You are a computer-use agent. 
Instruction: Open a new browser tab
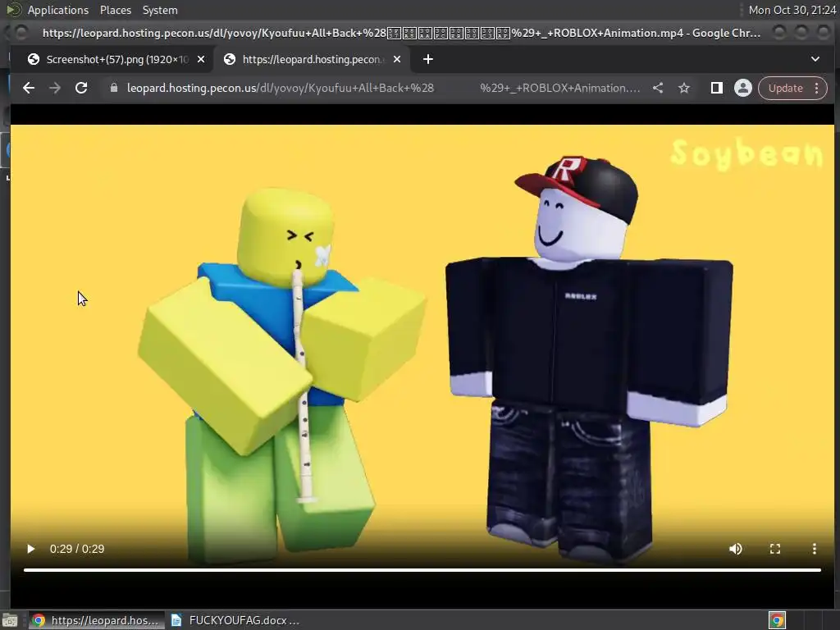(427, 59)
